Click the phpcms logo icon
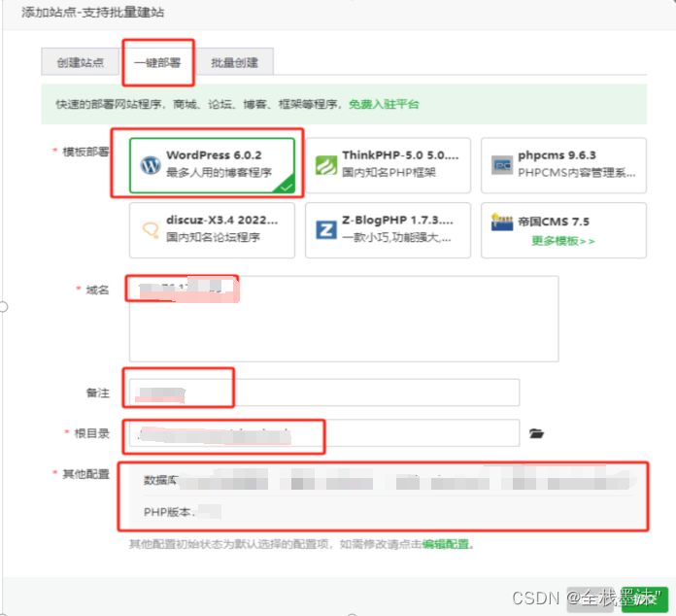This screenshot has width=676, height=616. pyautogui.click(x=502, y=165)
